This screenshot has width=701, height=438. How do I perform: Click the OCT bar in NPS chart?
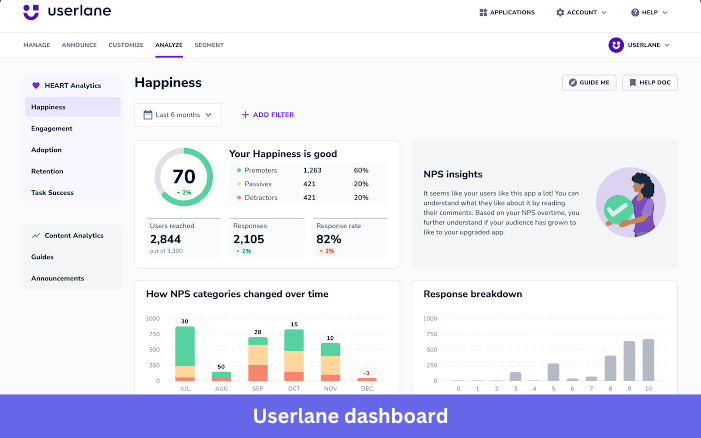tap(294, 355)
